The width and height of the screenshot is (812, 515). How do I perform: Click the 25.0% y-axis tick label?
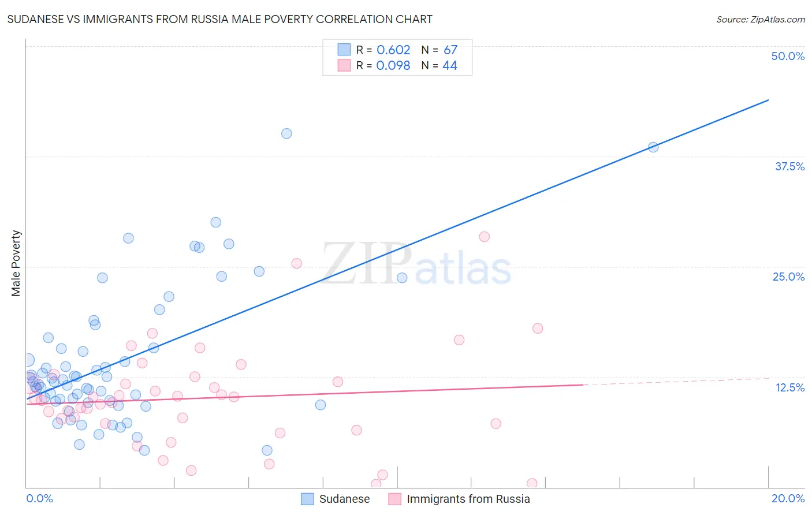coord(788,277)
